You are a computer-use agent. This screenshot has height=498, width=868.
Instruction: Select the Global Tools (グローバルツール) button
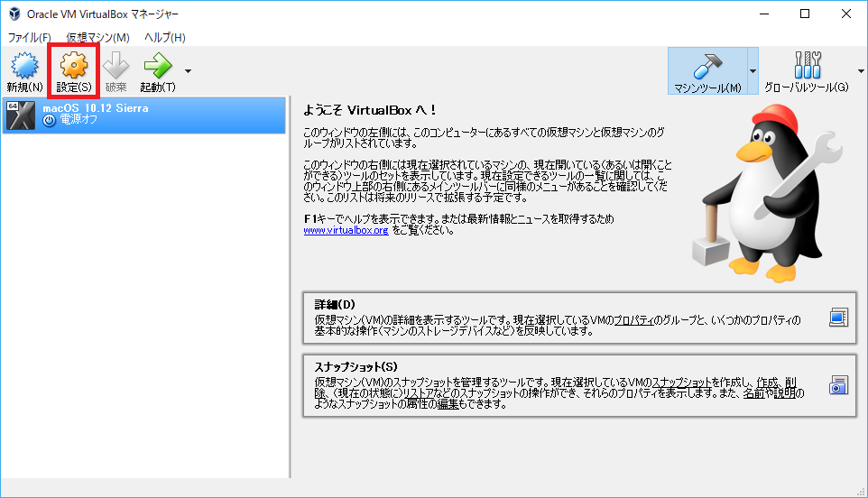pos(807,71)
